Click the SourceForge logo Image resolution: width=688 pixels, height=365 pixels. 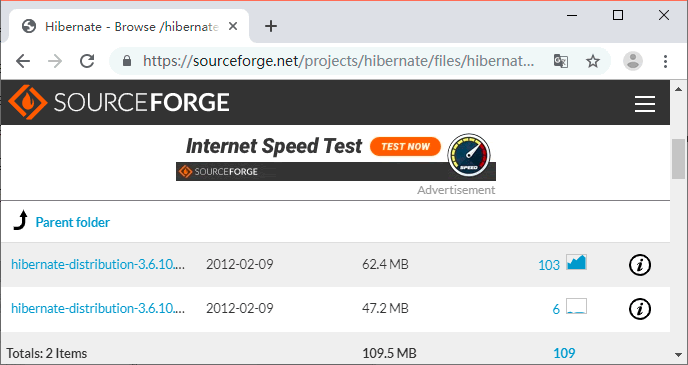point(118,102)
